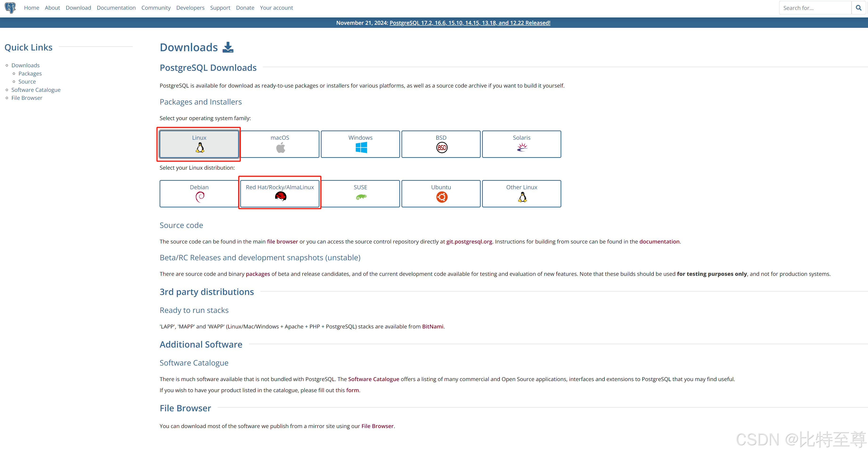
Task: Open the Download menu item
Action: coord(78,7)
